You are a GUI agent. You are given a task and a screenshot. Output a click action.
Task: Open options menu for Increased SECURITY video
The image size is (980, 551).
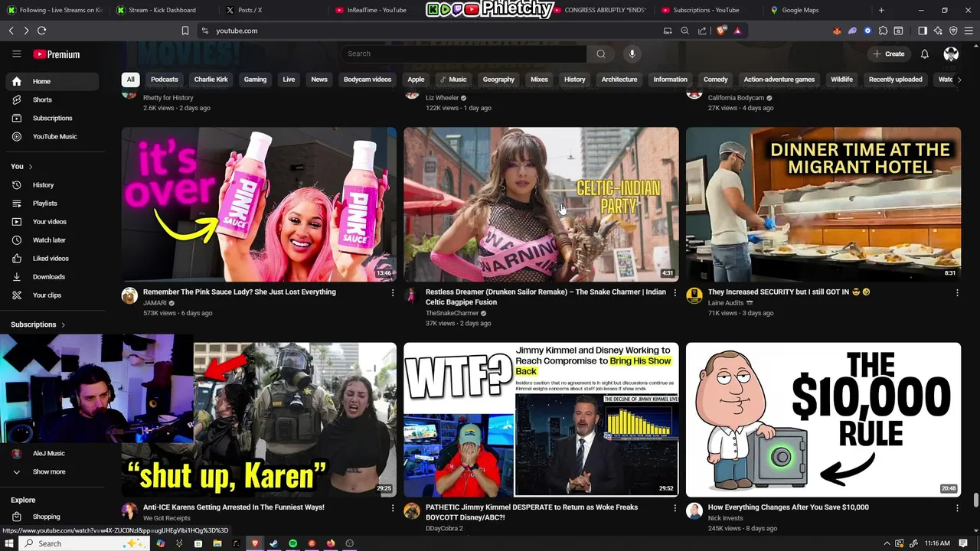point(957,292)
